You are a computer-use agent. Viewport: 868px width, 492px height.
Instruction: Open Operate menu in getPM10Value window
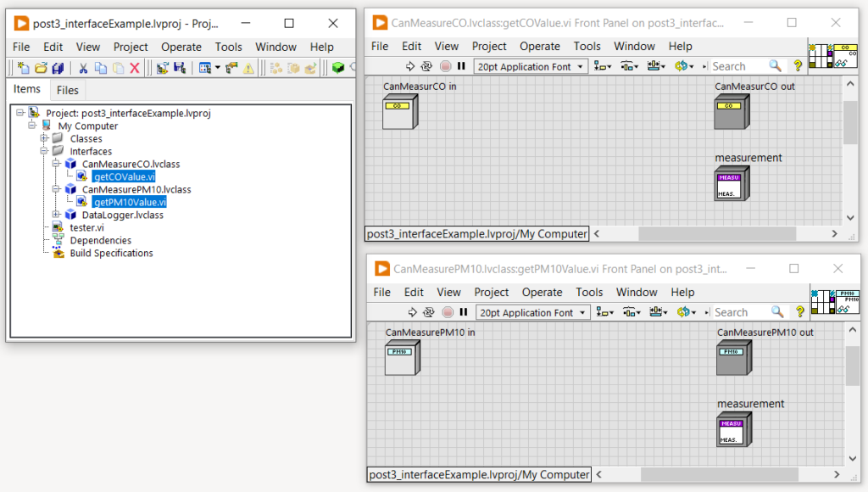click(542, 292)
